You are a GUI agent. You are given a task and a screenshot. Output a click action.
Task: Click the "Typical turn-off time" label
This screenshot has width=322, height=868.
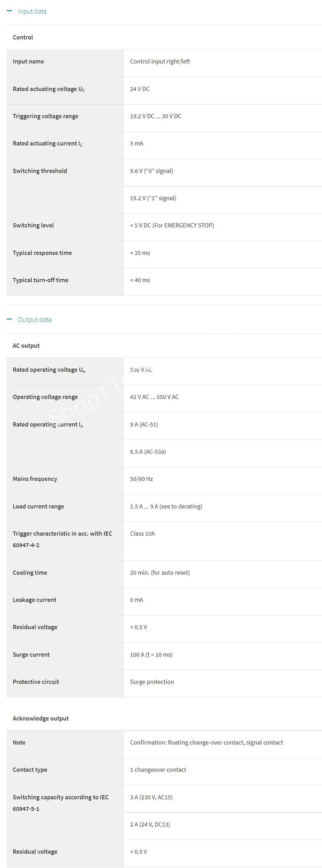coord(41,280)
